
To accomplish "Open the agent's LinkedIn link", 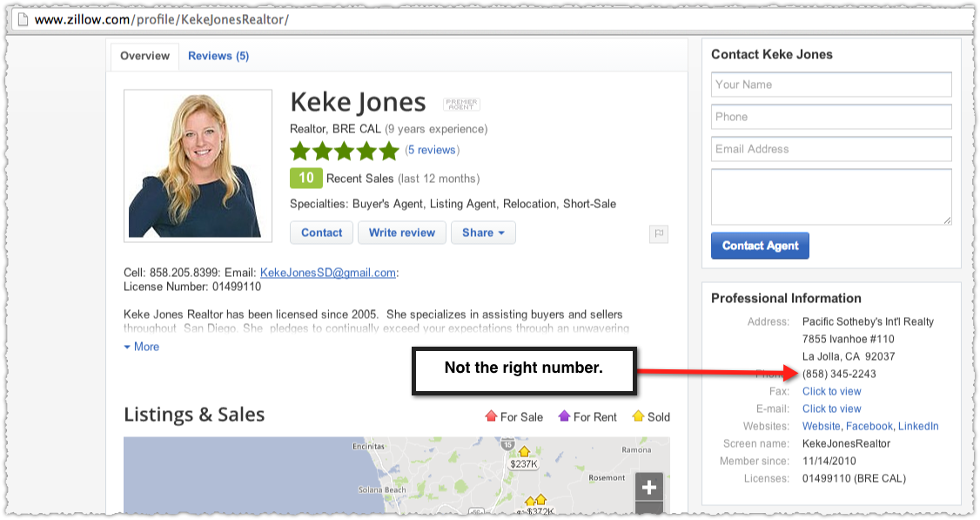I will tap(918, 426).
